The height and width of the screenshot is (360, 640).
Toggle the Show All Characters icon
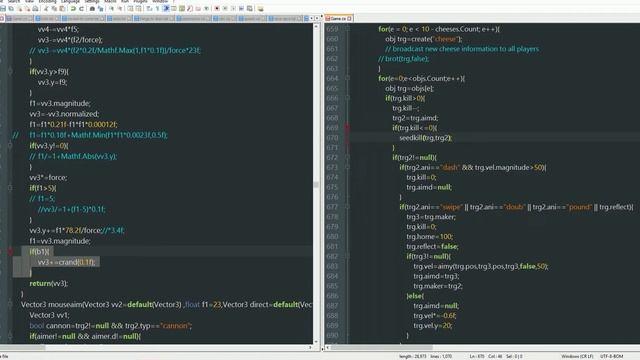coord(157,9)
